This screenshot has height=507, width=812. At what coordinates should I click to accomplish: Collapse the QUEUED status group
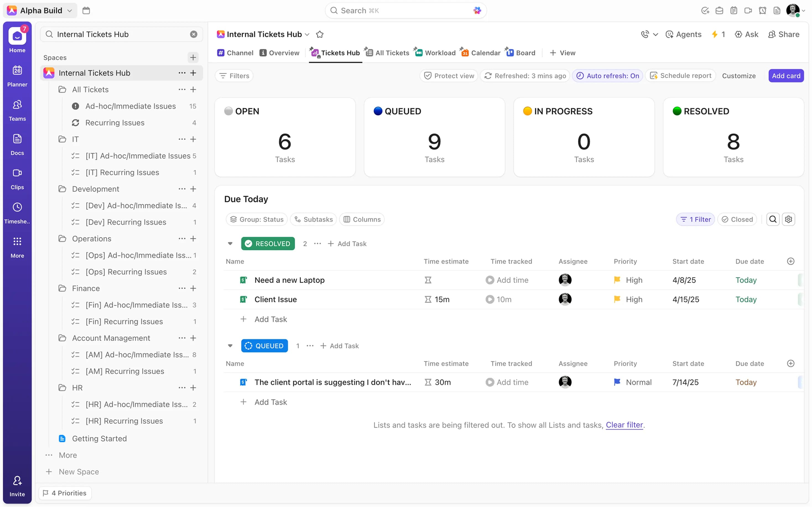coord(230,346)
